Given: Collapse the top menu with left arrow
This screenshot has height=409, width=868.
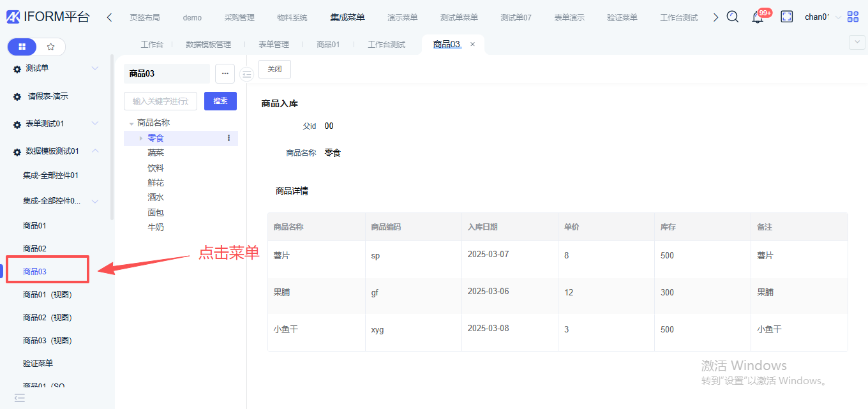Looking at the screenshot, I should coord(109,17).
